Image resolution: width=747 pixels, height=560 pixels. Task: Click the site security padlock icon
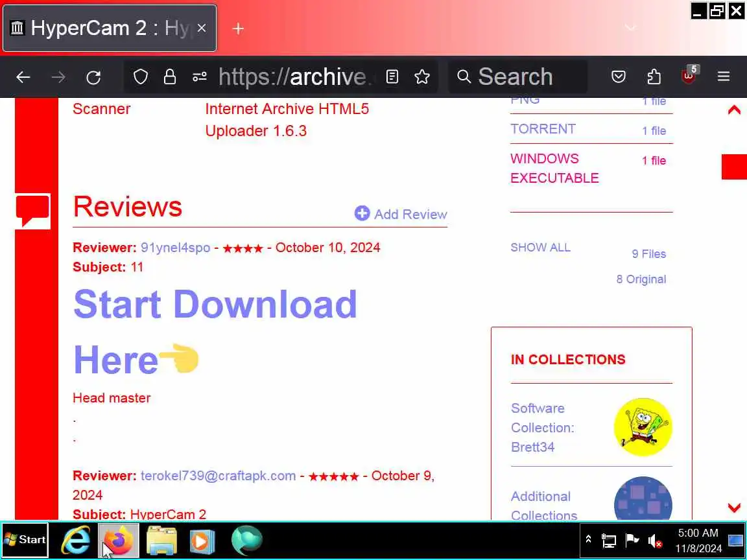pyautogui.click(x=170, y=76)
